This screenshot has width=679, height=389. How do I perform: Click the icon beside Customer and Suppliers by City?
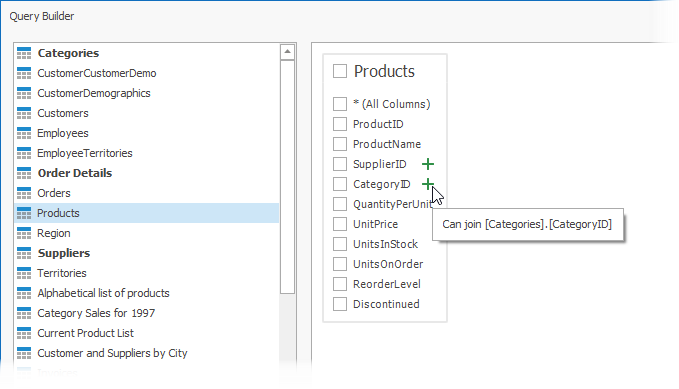(x=24, y=353)
